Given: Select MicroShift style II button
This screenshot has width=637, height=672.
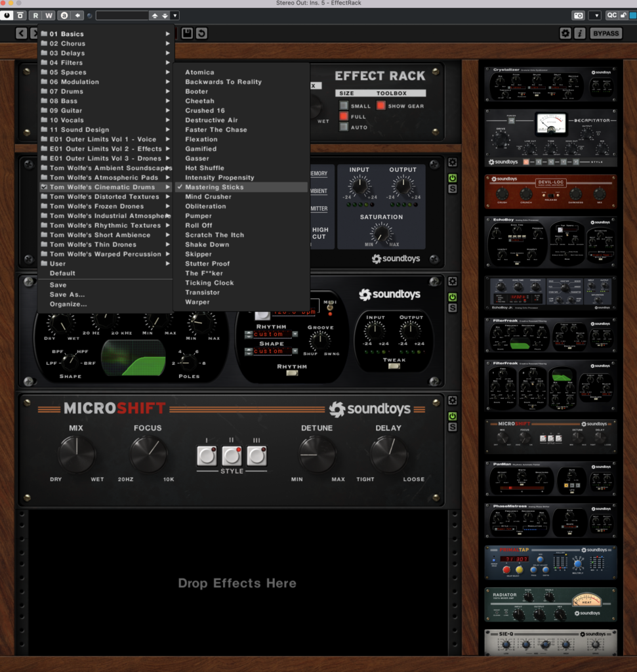Looking at the screenshot, I should 232,456.
